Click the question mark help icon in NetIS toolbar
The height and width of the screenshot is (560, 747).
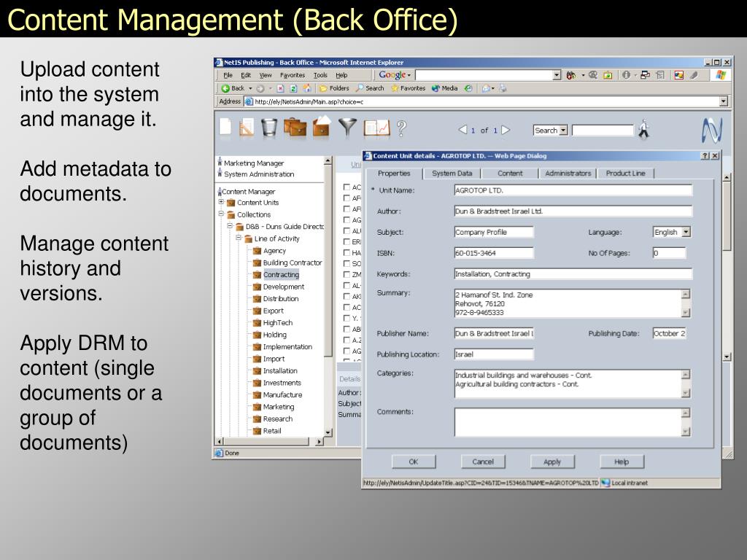pyautogui.click(x=402, y=128)
